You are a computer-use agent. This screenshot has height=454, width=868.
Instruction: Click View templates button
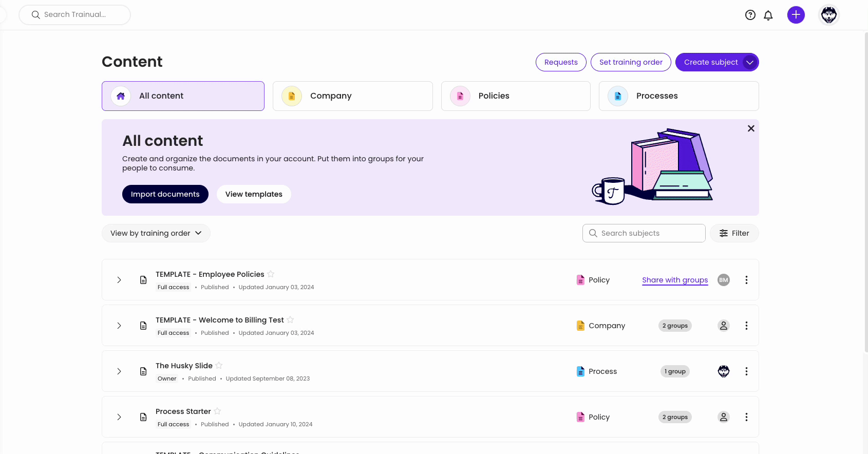click(x=254, y=194)
